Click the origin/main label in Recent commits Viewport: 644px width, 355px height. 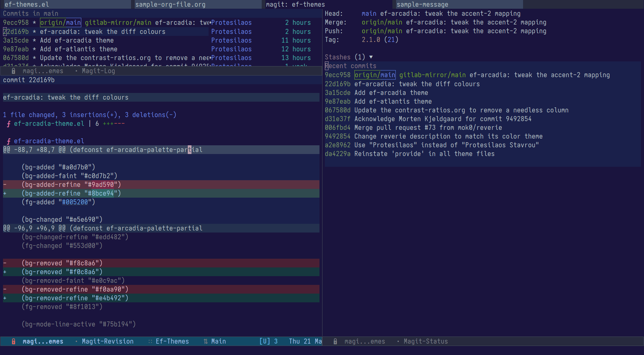click(x=375, y=75)
